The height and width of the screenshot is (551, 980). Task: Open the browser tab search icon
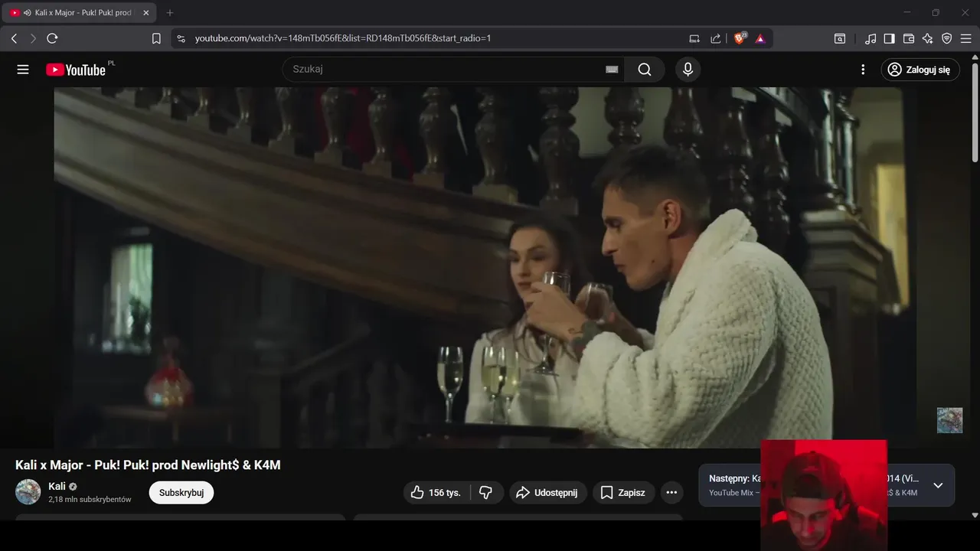coord(840,38)
